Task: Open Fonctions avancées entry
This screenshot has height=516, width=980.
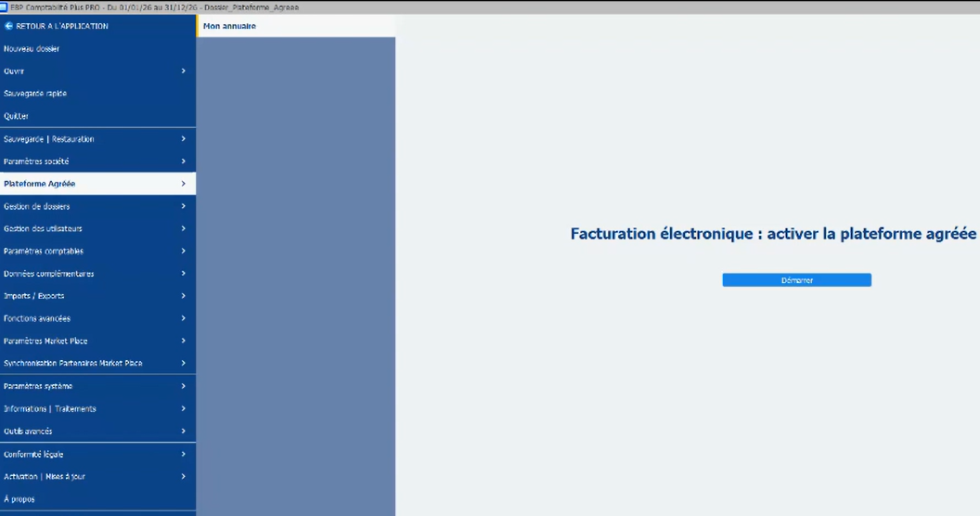Action: tap(97, 318)
